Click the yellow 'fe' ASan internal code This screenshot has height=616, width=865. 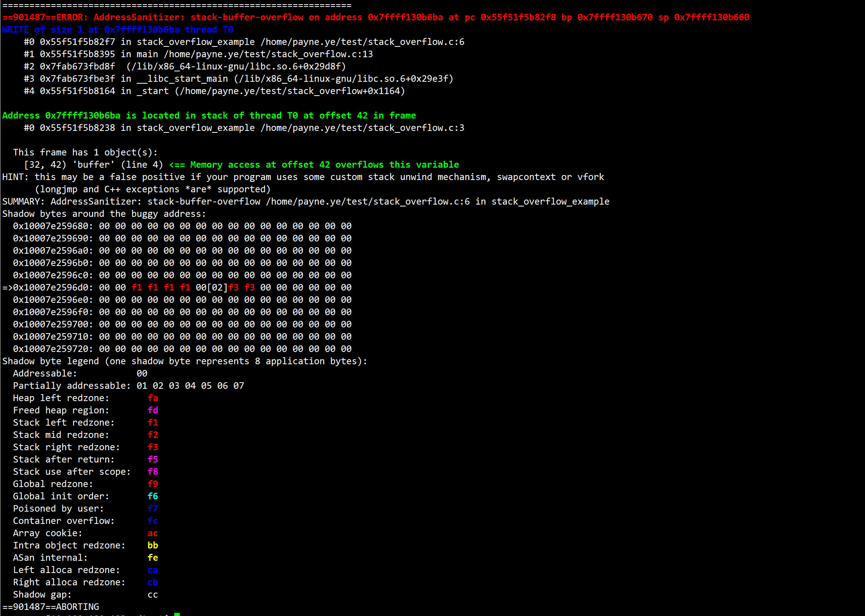coord(153,558)
